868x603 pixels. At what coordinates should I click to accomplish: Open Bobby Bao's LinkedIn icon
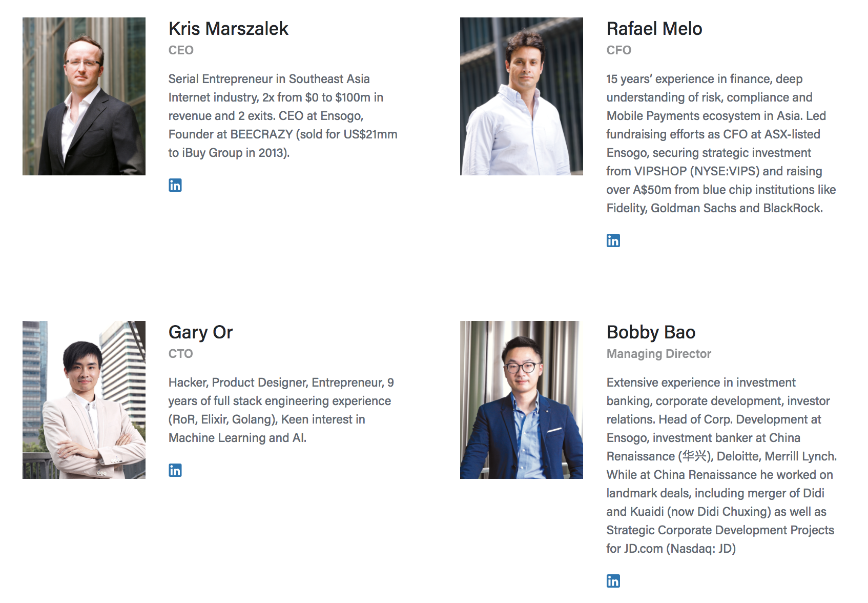(613, 581)
